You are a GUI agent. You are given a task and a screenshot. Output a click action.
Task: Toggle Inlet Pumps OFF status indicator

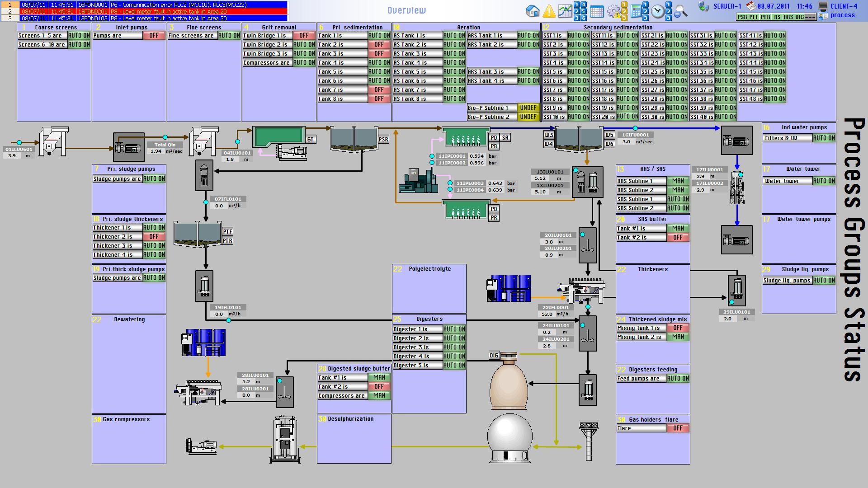[x=154, y=36]
